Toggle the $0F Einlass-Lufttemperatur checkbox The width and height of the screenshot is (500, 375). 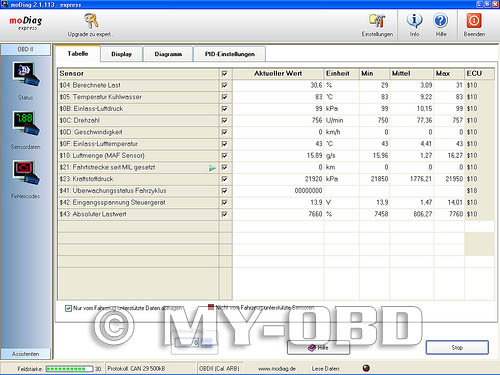(x=225, y=144)
